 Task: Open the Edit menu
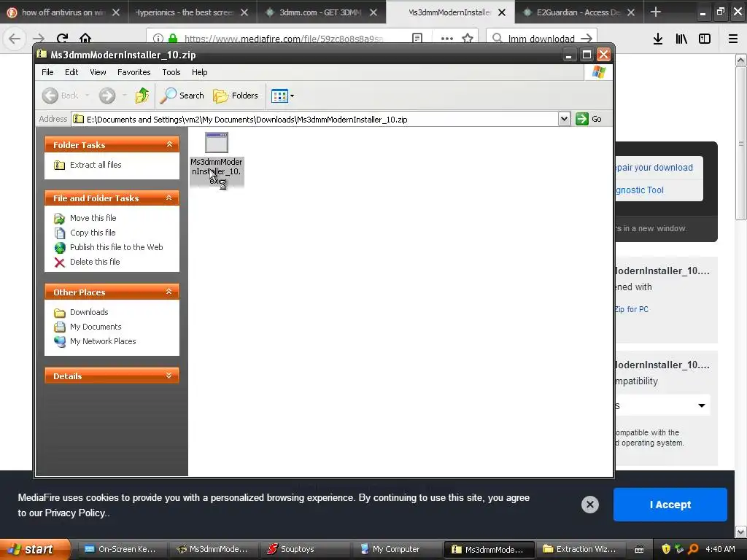tap(71, 72)
